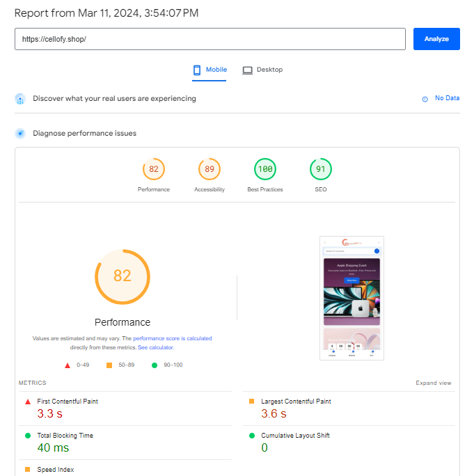Click the 40 ms value
Image resolution: width=474 pixels, height=476 pixels.
[53, 447]
